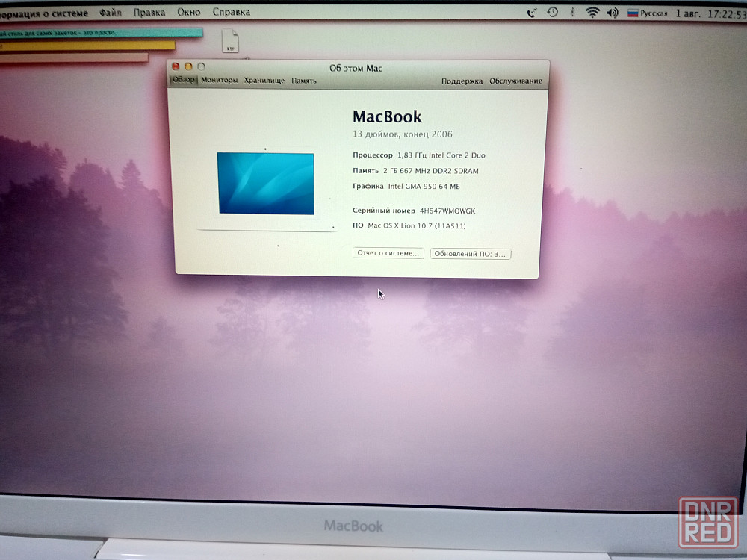Click the phone status icon in menu bar
Screen dimensions: 747x560
point(532,13)
